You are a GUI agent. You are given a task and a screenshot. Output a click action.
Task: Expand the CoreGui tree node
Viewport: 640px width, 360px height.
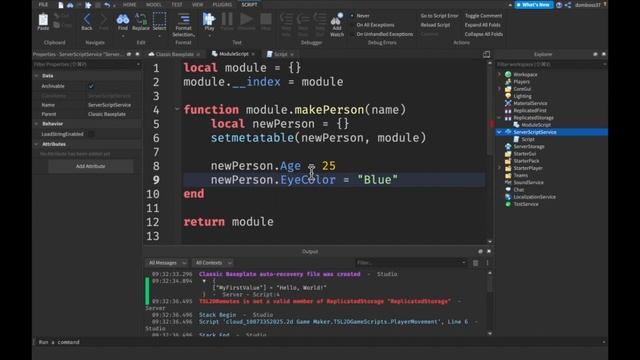click(499, 89)
